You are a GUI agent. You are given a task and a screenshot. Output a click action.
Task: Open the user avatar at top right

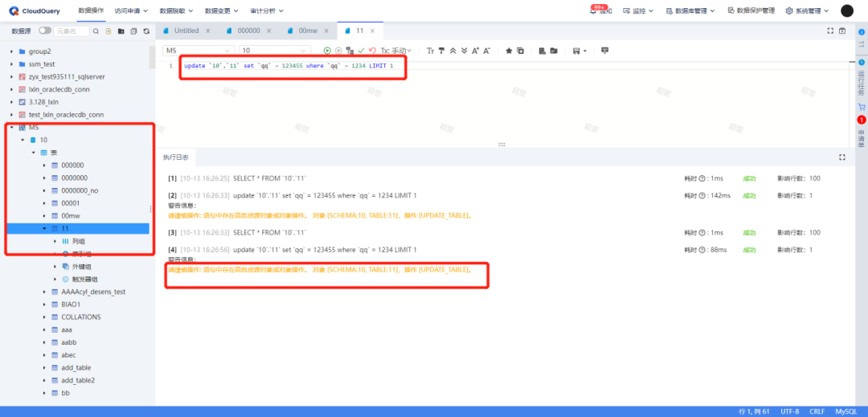pyautogui.click(x=847, y=10)
